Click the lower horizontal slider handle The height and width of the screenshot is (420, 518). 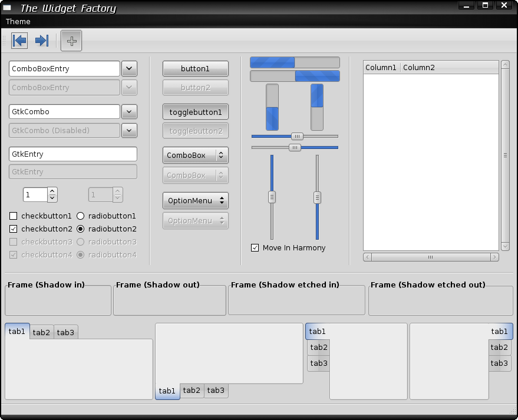pyautogui.click(x=295, y=148)
